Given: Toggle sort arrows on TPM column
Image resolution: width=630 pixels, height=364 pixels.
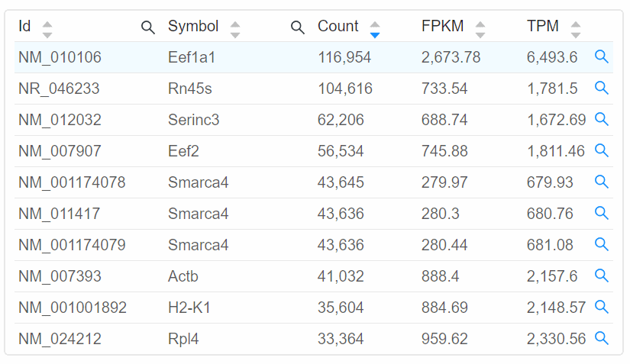Looking at the screenshot, I should pos(576,30).
